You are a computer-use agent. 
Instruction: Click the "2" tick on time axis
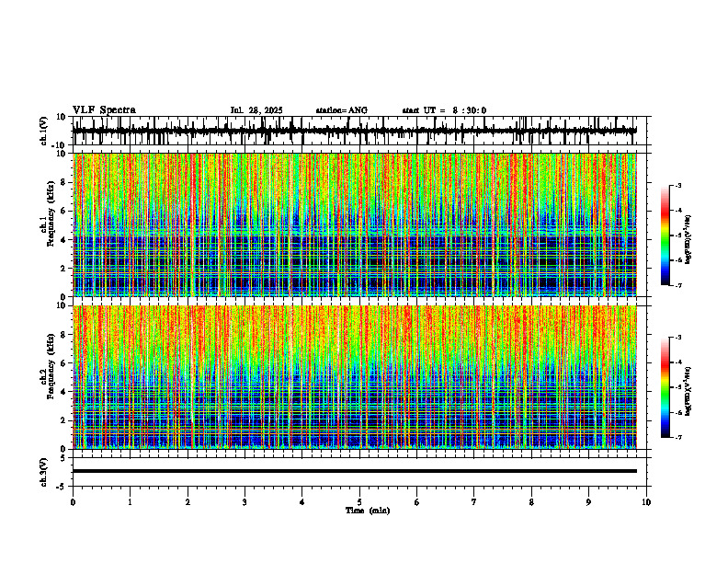click(188, 502)
